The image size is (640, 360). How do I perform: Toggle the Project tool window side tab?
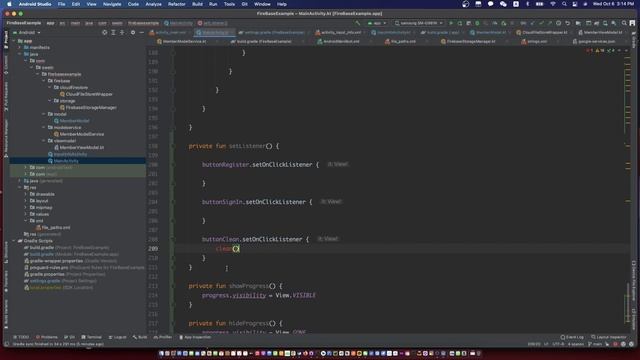pos(6,40)
